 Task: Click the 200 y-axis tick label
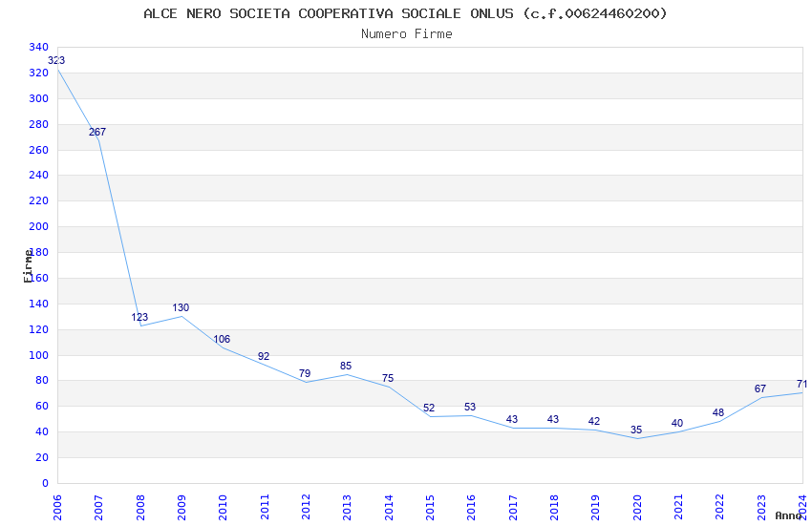[39, 226]
